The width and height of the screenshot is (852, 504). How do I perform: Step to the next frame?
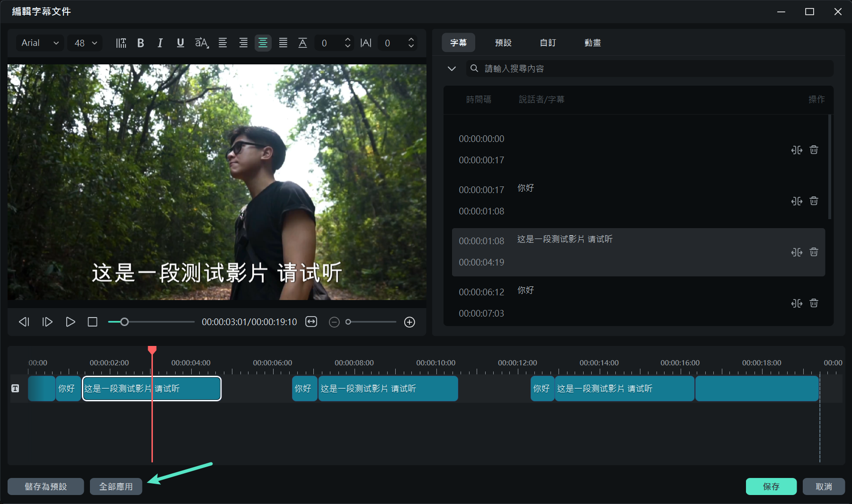point(47,322)
